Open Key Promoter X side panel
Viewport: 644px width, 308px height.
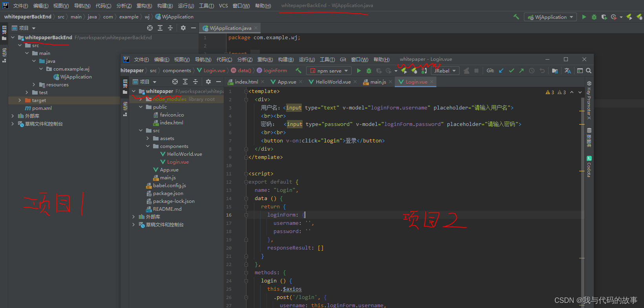point(589,100)
